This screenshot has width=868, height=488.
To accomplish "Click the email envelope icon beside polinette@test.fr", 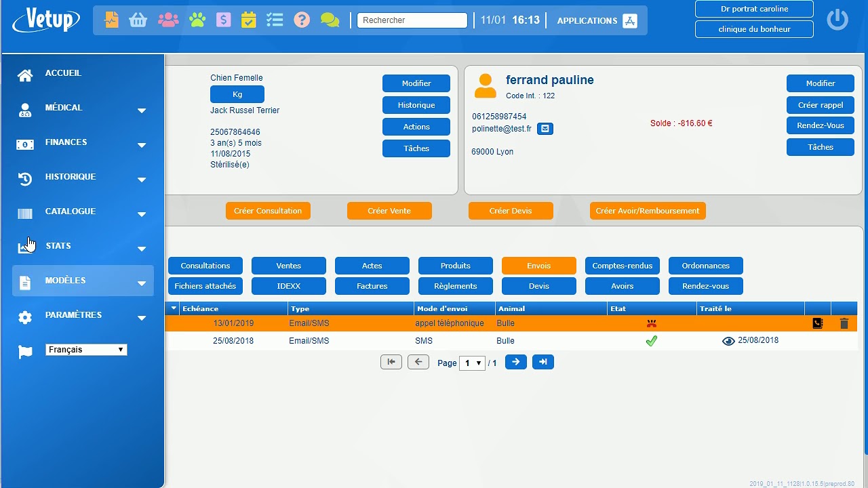I will (x=545, y=129).
